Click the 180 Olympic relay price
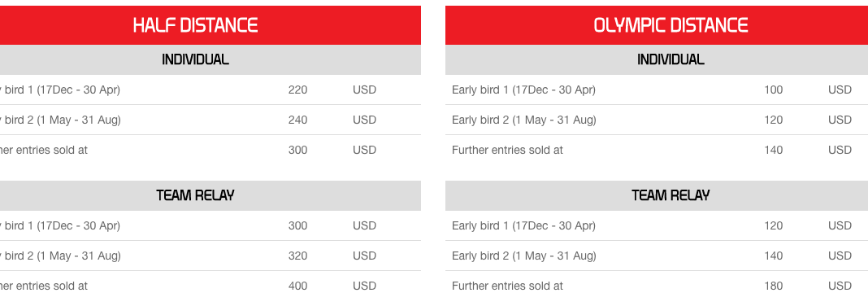 pyautogui.click(x=774, y=286)
